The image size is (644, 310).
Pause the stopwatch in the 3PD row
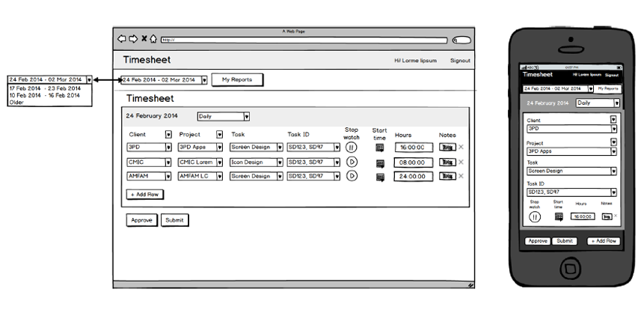[x=352, y=148]
